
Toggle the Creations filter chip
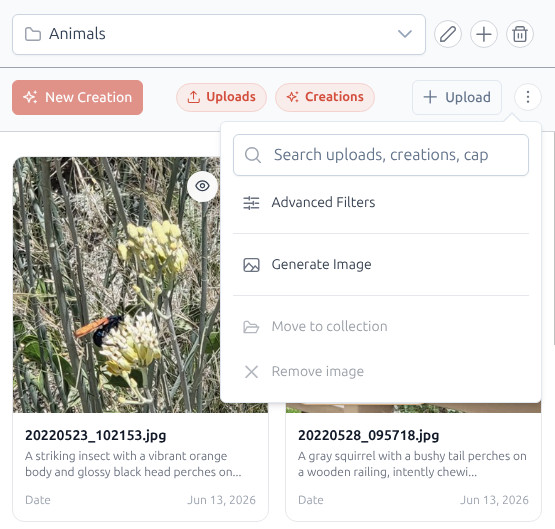(325, 97)
